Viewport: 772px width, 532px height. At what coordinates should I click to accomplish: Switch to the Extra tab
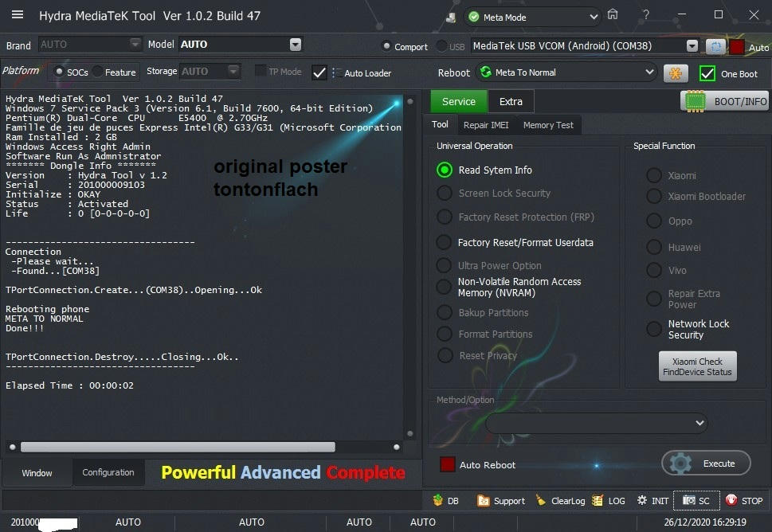click(x=511, y=102)
